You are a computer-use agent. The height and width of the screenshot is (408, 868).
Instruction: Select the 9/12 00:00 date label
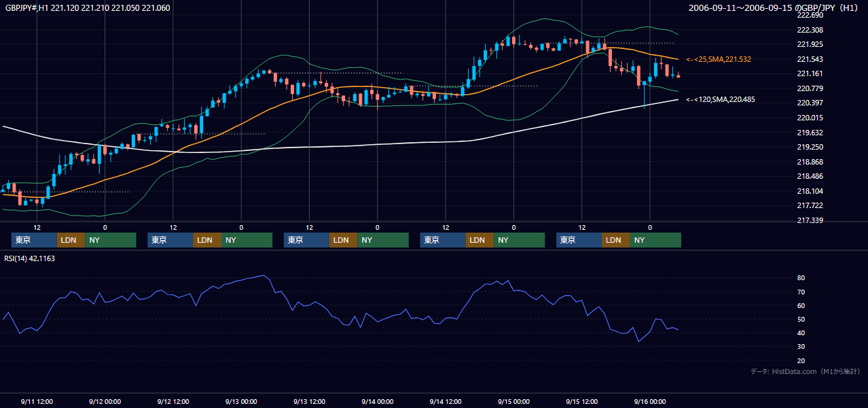[x=105, y=402]
